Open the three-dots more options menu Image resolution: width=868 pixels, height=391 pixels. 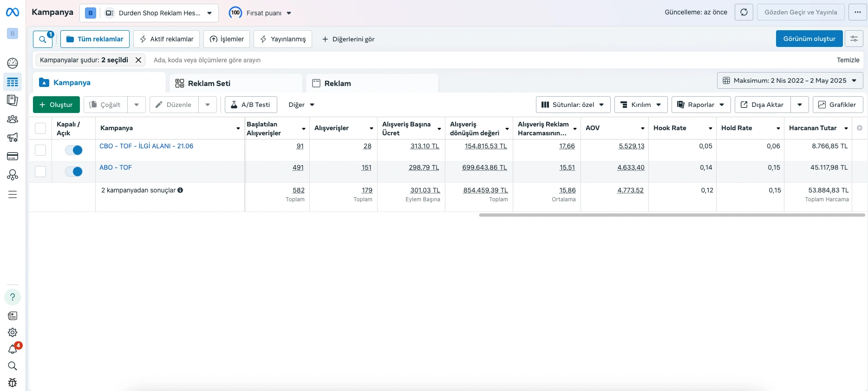857,13
